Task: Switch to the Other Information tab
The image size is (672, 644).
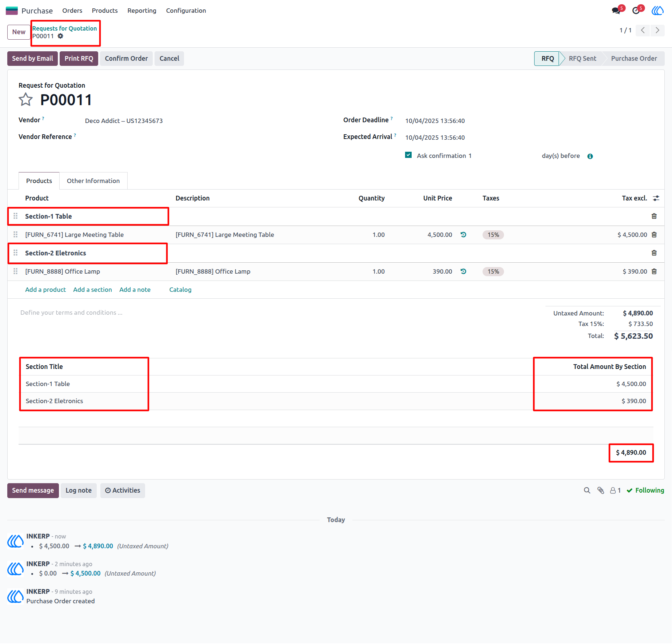Action: tap(93, 181)
